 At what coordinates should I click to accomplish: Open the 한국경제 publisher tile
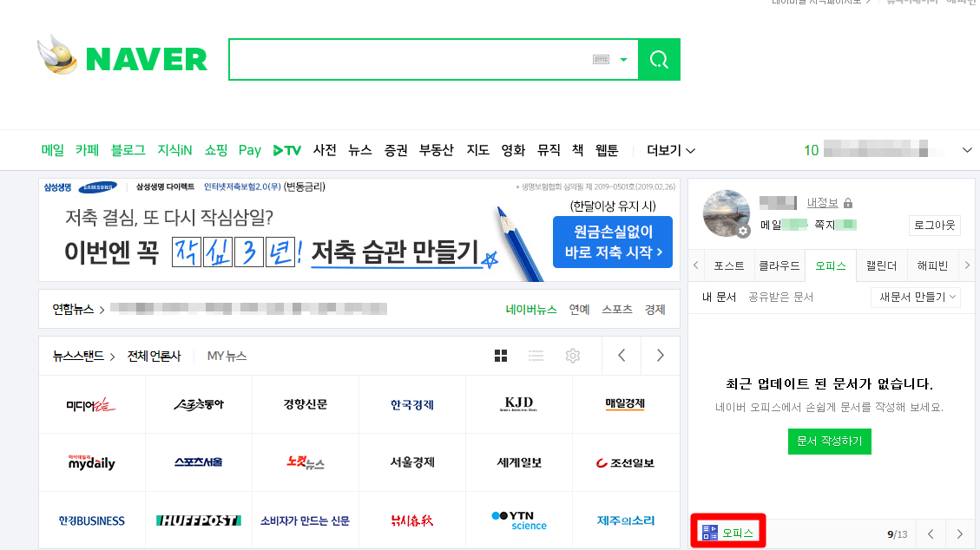pyautogui.click(x=411, y=404)
